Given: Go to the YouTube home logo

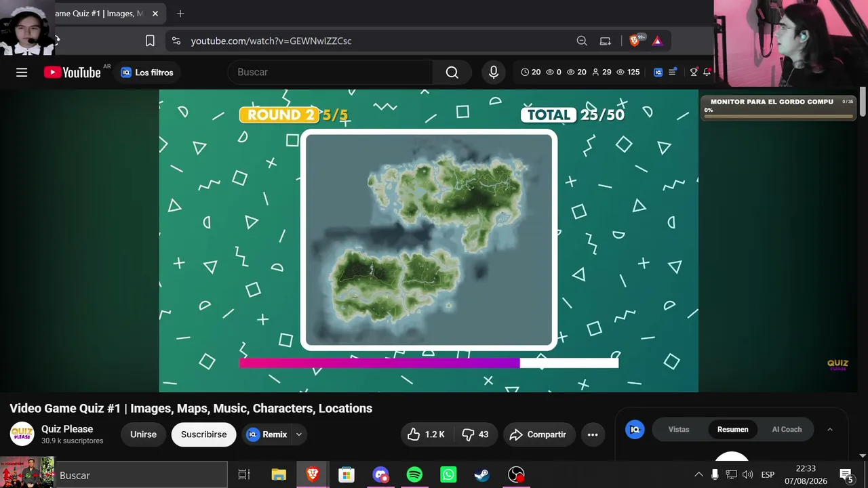Looking at the screenshot, I should pyautogui.click(x=73, y=73).
